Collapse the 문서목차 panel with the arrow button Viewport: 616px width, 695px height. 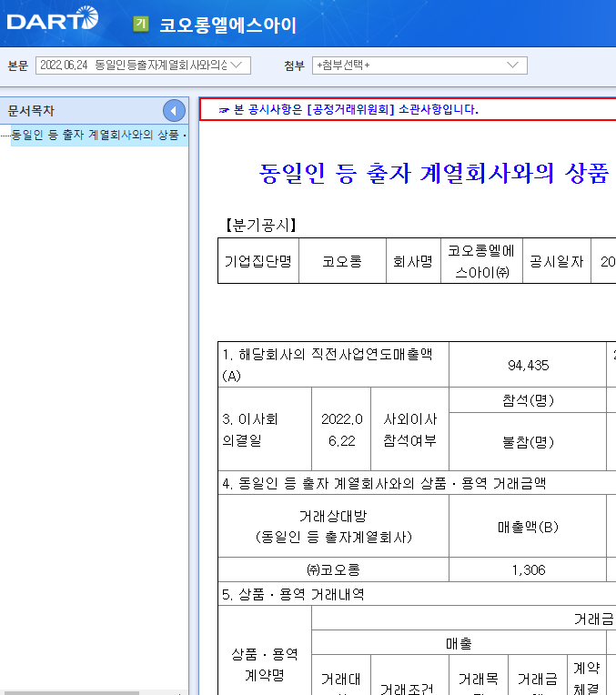click(x=174, y=111)
